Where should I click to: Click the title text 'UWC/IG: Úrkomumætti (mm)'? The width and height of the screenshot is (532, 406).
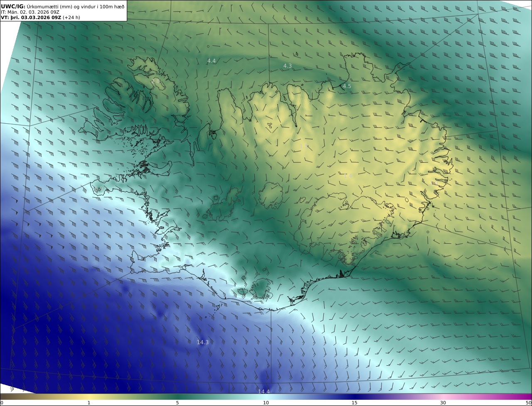click(x=37, y=6)
